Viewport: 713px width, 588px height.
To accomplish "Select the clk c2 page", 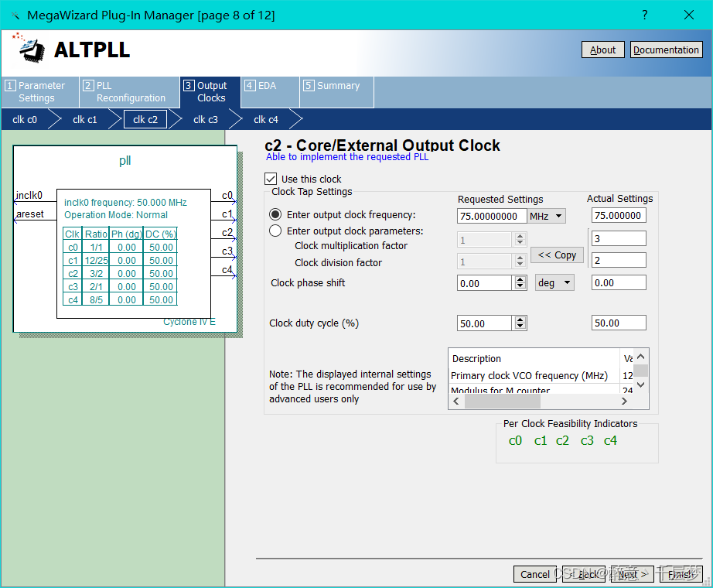I will click(145, 120).
